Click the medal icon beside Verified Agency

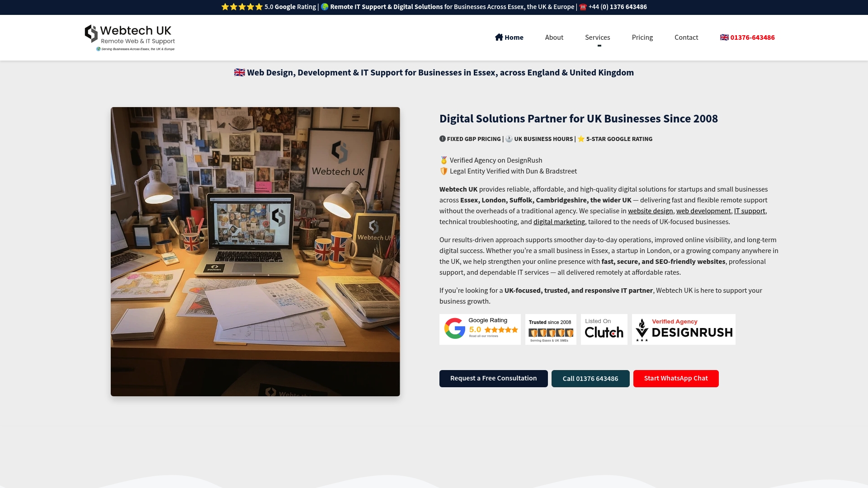click(x=444, y=160)
